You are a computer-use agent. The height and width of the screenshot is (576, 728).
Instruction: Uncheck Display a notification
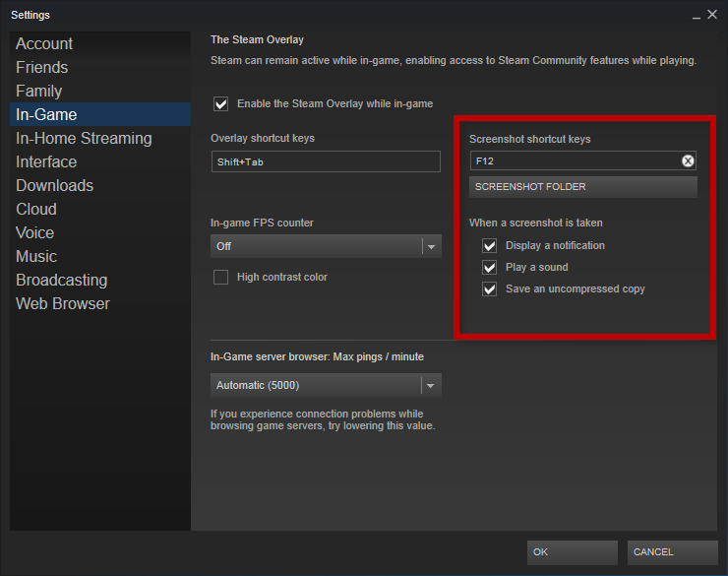tap(489, 245)
